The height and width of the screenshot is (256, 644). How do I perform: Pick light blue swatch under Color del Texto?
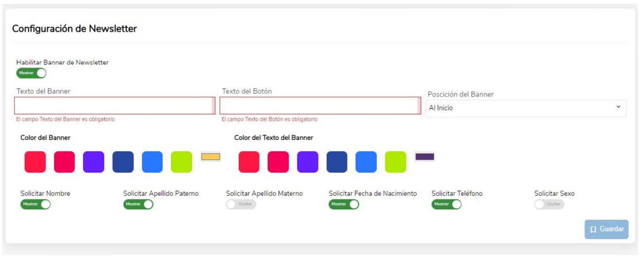[366, 162]
